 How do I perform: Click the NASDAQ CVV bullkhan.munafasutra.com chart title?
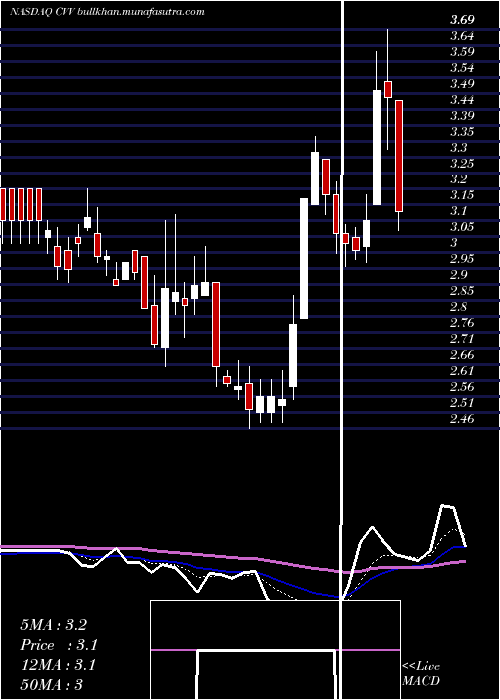[x=107, y=12]
